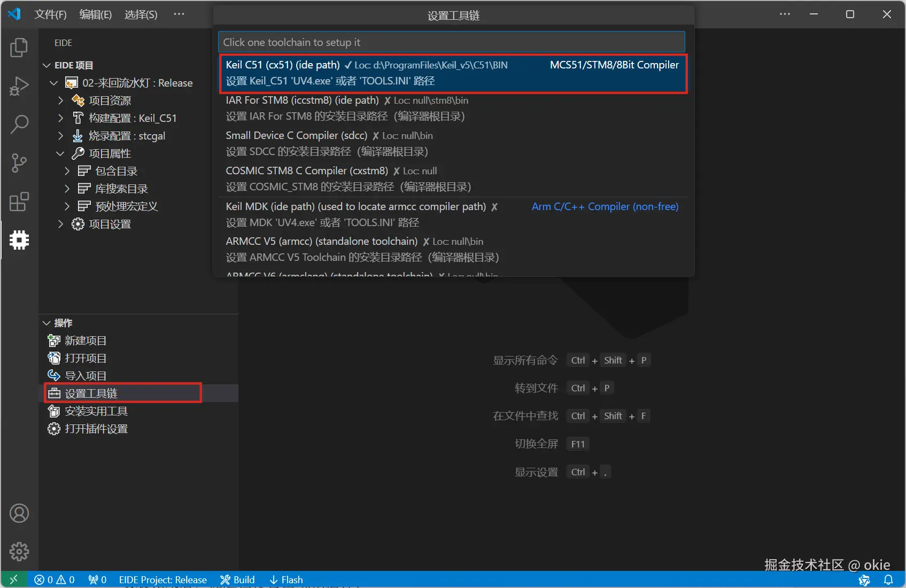The image size is (906, 588).
Task: Expand the 项目资源 node
Action: (60, 100)
